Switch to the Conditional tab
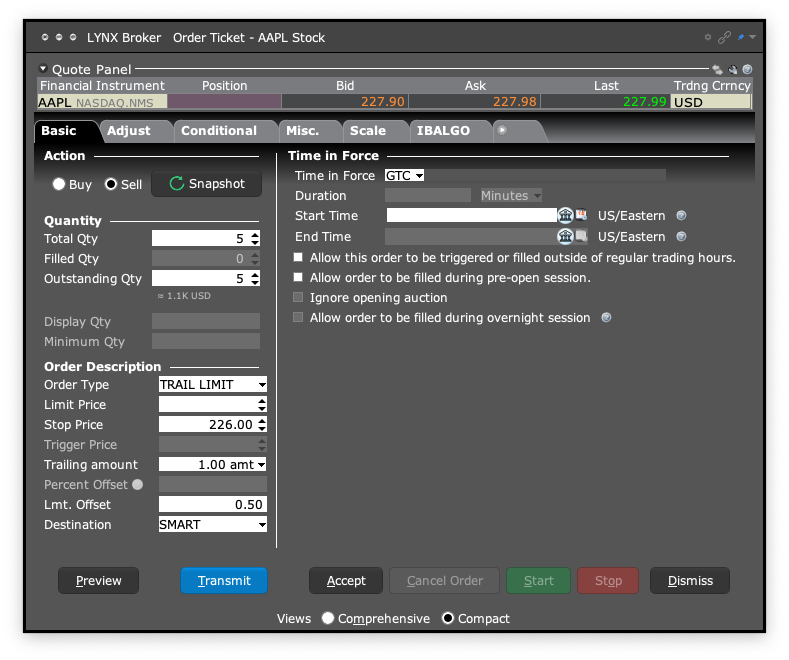This screenshot has height=660, width=789. click(x=218, y=131)
